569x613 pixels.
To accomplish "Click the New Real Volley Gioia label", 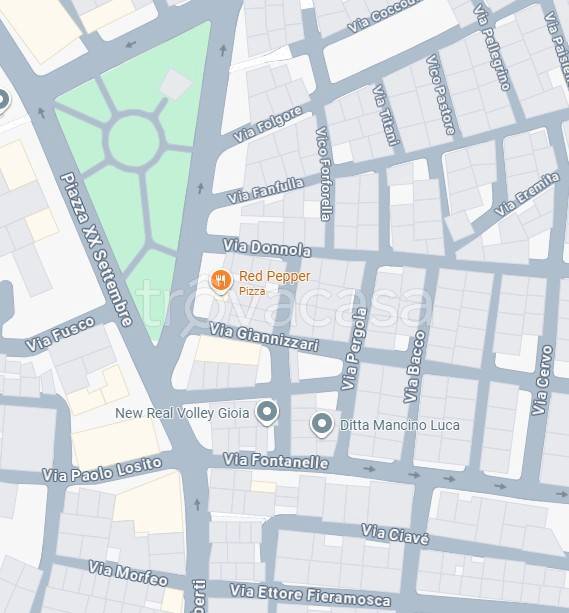I will click(182, 413).
